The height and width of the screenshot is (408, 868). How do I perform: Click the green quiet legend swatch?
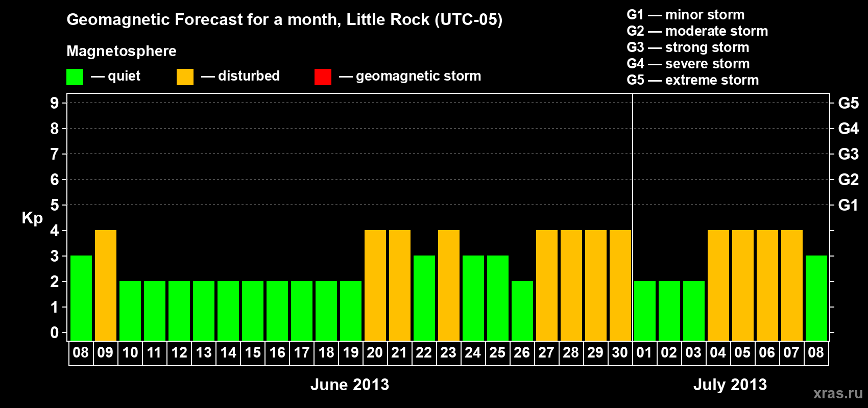pyautogui.click(x=75, y=77)
